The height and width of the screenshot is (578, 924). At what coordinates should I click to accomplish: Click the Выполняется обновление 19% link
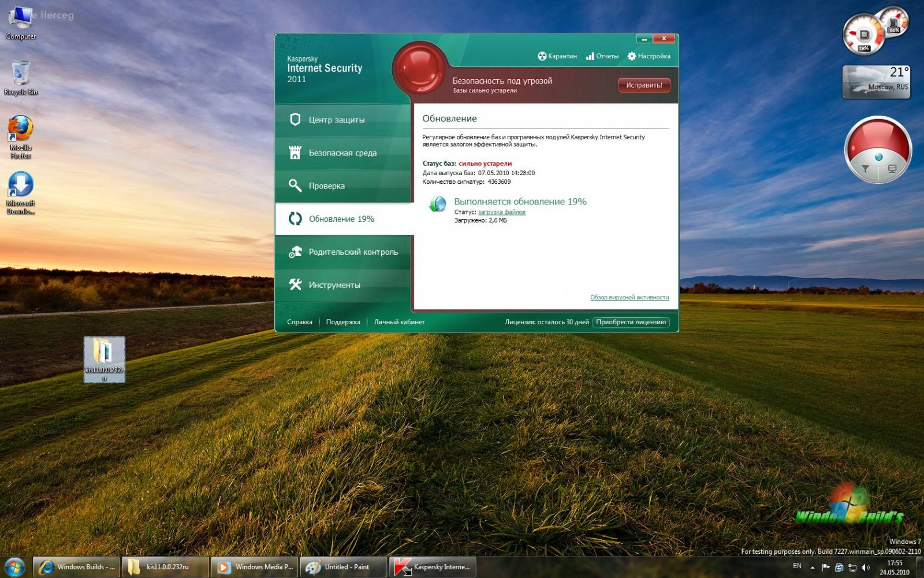[520, 201]
